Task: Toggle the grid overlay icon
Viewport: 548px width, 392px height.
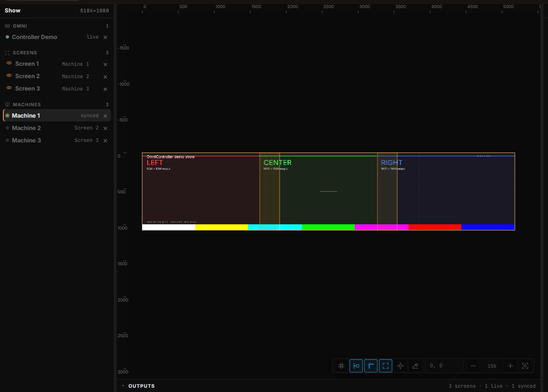Action: coord(341,366)
